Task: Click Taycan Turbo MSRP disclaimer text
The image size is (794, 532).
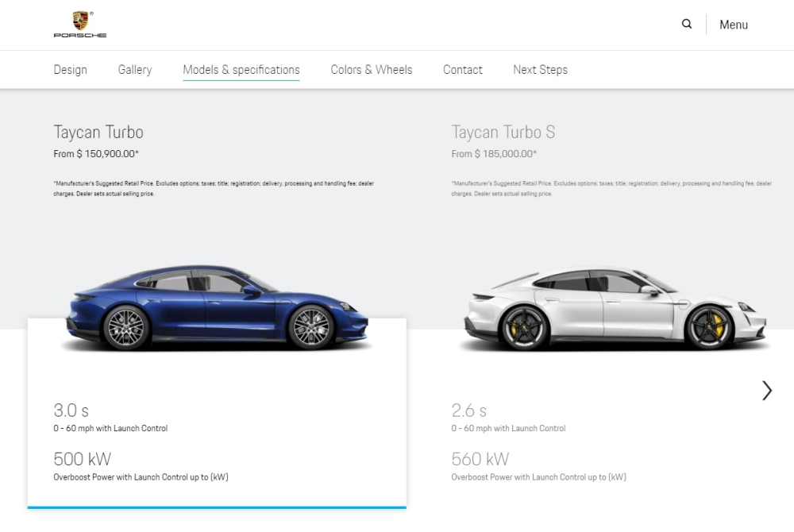Action: click(214, 188)
